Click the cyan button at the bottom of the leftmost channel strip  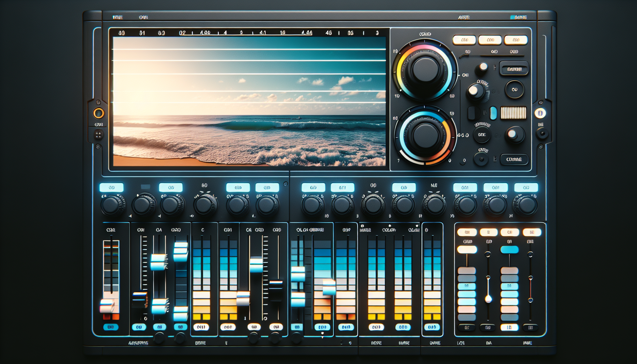111,327
